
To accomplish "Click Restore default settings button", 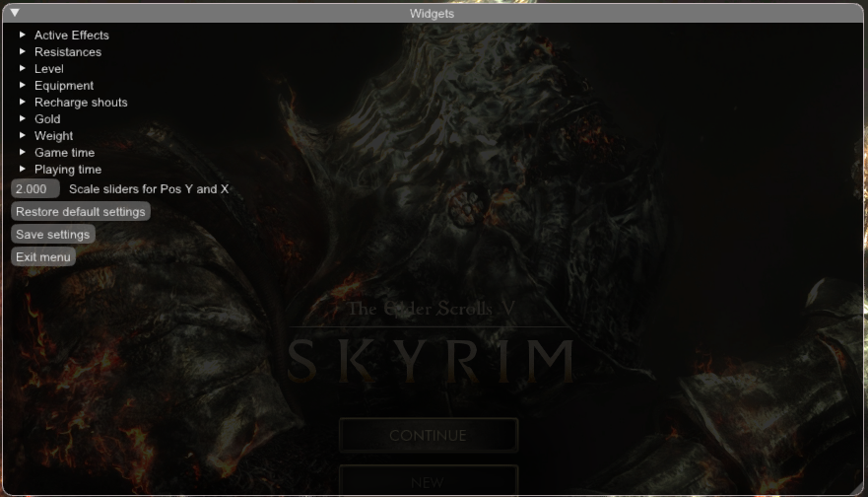I will click(80, 212).
